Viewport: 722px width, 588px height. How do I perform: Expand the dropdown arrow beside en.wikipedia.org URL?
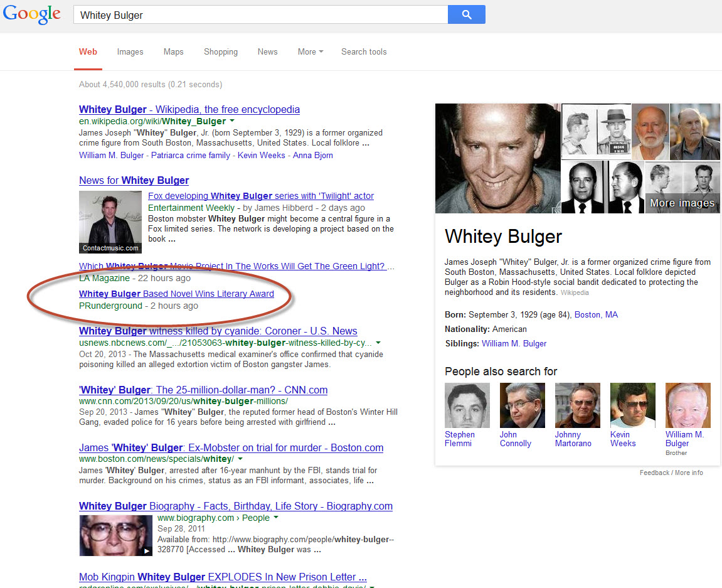pos(232,120)
